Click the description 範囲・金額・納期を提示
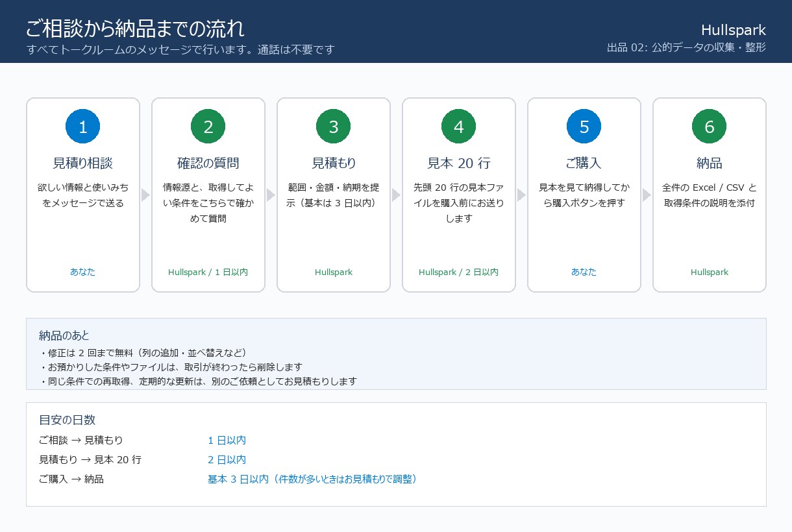Image resolution: width=792 pixels, height=532 pixels. (334, 195)
